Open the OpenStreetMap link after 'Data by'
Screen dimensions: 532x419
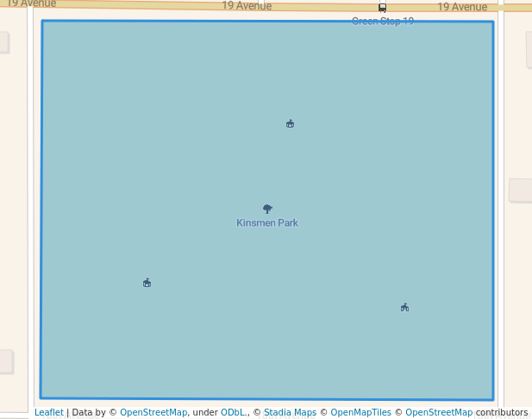point(153,413)
